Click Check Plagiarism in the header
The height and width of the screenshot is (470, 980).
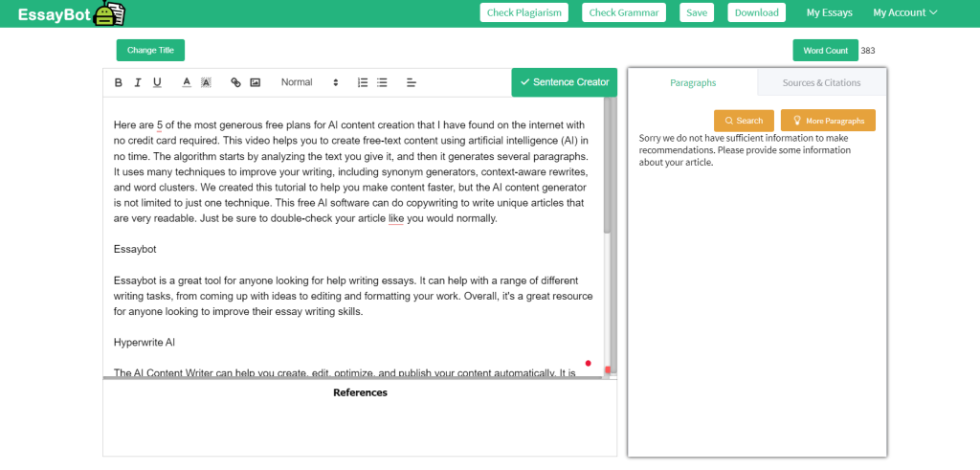click(523, 12)
